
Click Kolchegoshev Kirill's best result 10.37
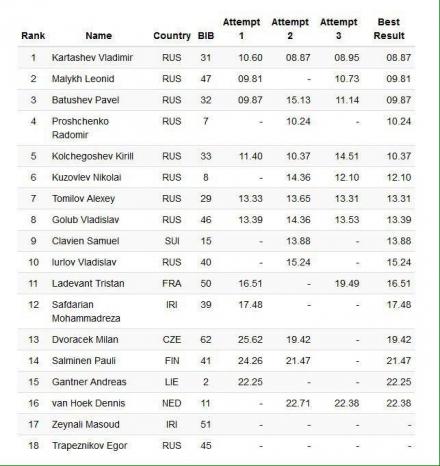399,156
